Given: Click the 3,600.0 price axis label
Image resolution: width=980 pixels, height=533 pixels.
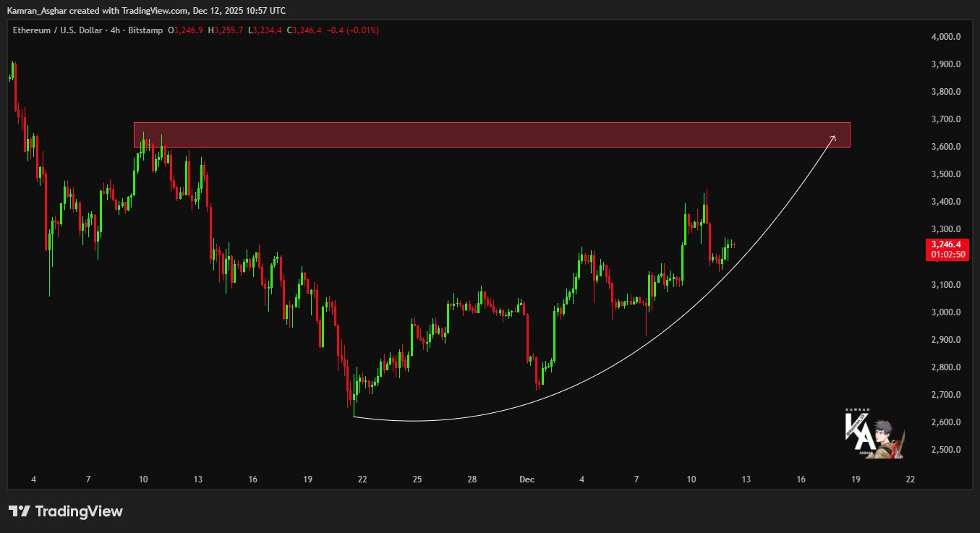Looking at the screenshot, I should [x=946, y=147].
